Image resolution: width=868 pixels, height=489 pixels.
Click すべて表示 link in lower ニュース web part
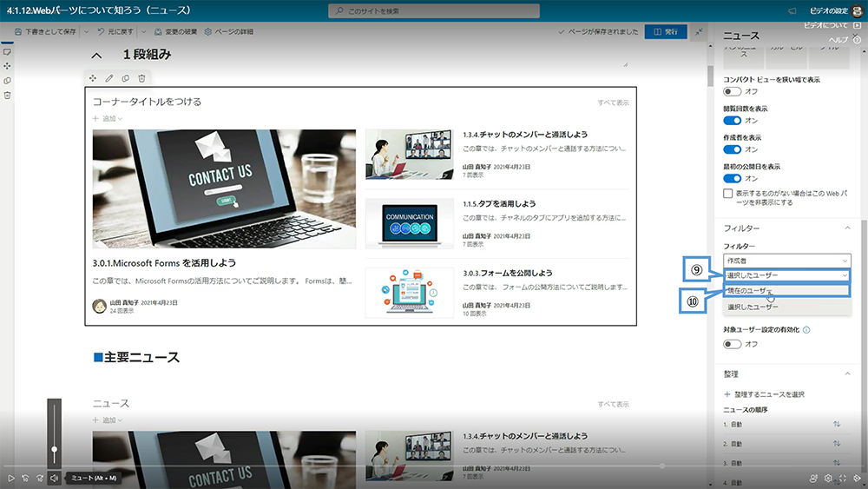coord(613,404)
